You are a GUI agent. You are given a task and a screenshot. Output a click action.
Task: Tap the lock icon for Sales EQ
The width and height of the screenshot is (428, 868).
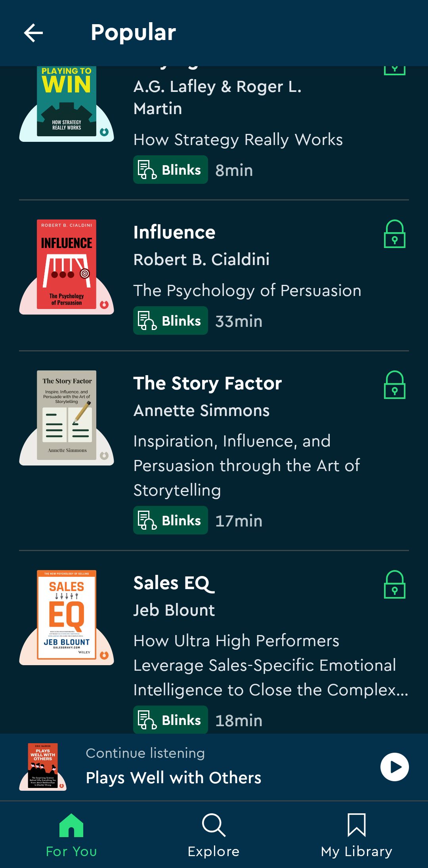[394, 585]
